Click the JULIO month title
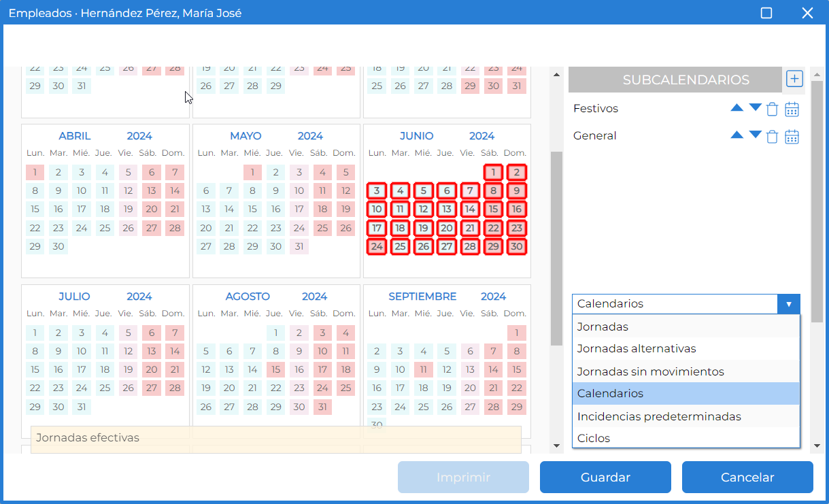Screen dimensions: 829x504 pyautogui.click(x=74, y=297)
